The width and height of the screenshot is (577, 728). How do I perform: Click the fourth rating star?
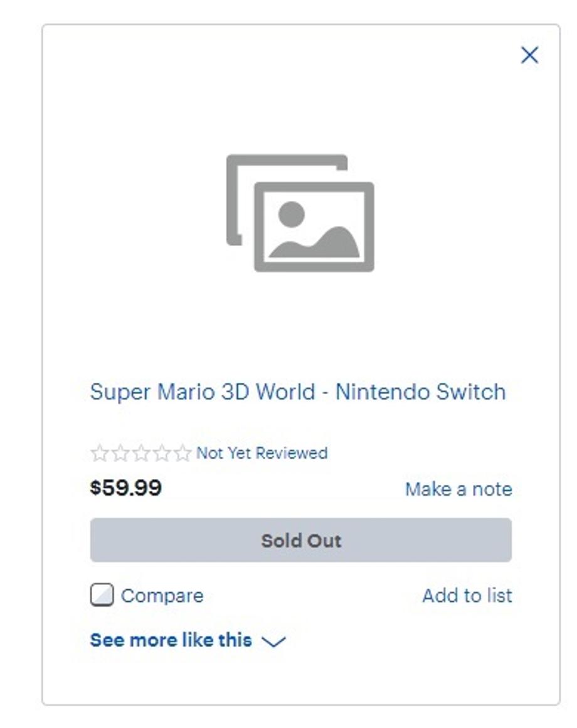(162, 453)
